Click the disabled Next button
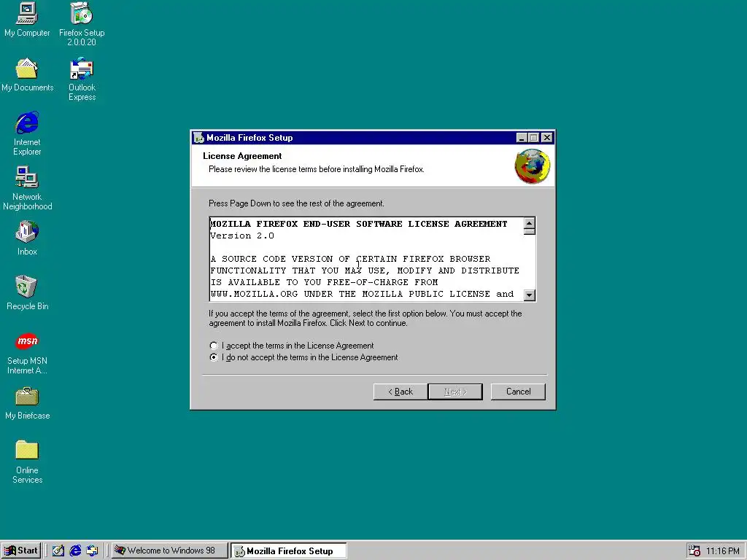The height and width of the screenshot is (560, 747). click(455, 392)
